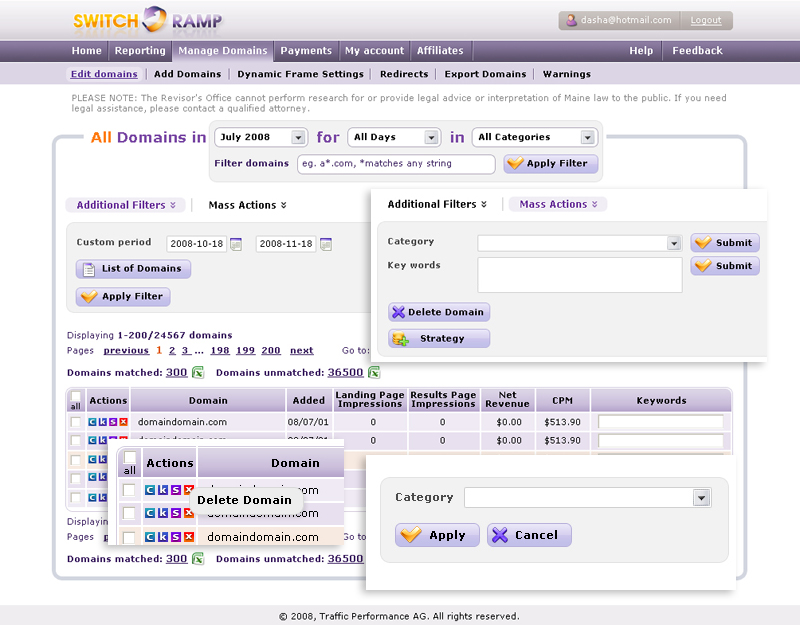Export unmatched domains via Excel icon above the table

374,372
